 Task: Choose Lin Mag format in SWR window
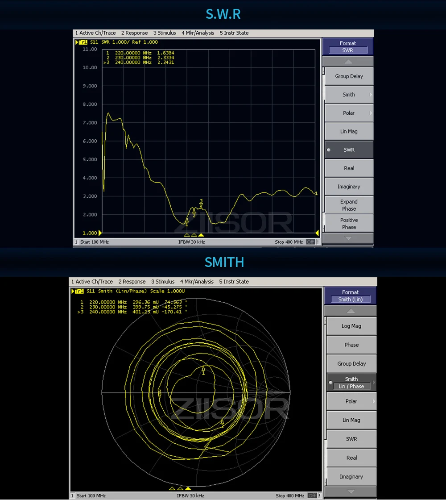tap(349, 131)
